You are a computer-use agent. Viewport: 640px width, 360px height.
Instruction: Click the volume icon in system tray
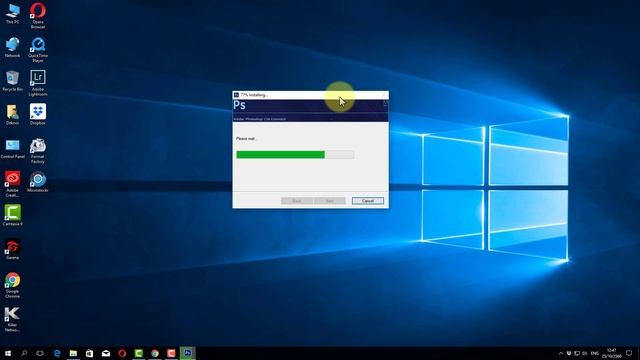(x=584, y=353)
